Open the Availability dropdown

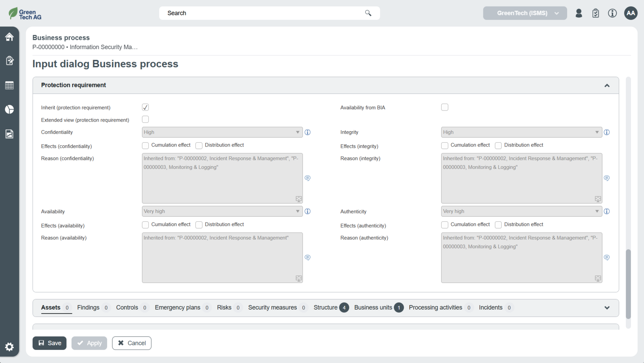(x=222, y=211)
